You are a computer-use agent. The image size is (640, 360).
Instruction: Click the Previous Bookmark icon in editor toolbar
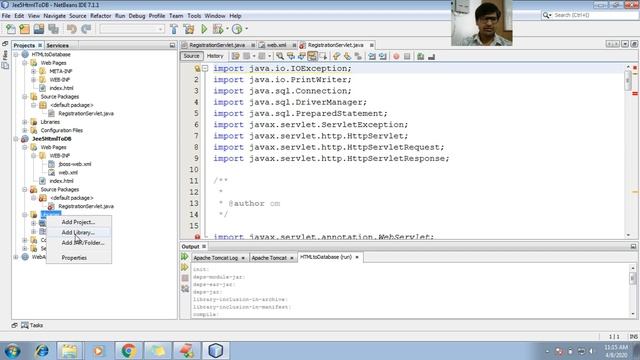pyautogui.click(x=336, y=56)
